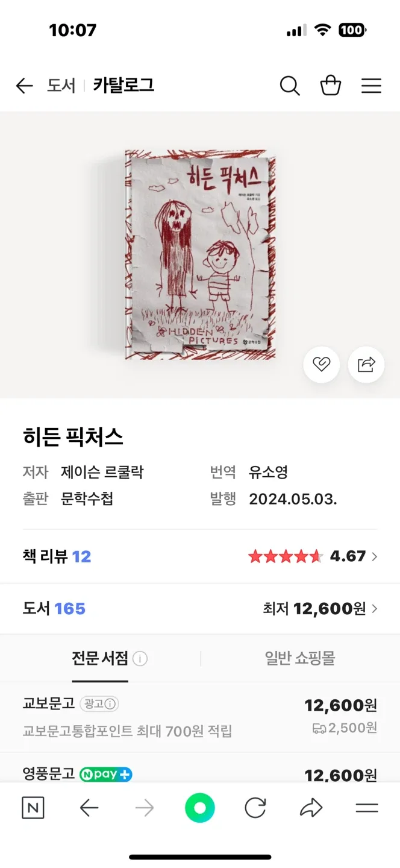The width and height of the screenshot is (400, 868).
Task: Open the 교보문고 store listing
Action: tap(49, 703)
